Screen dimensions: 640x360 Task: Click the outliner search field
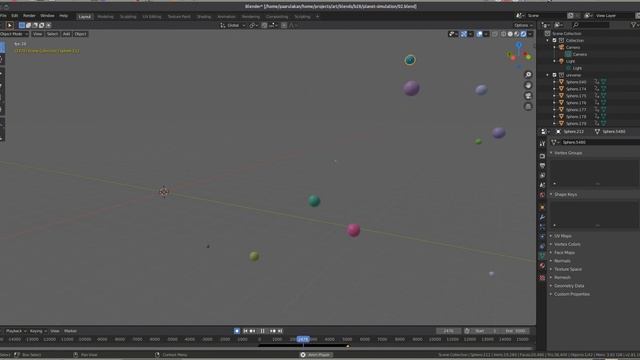pyautogui.click(x=590, y=25)
